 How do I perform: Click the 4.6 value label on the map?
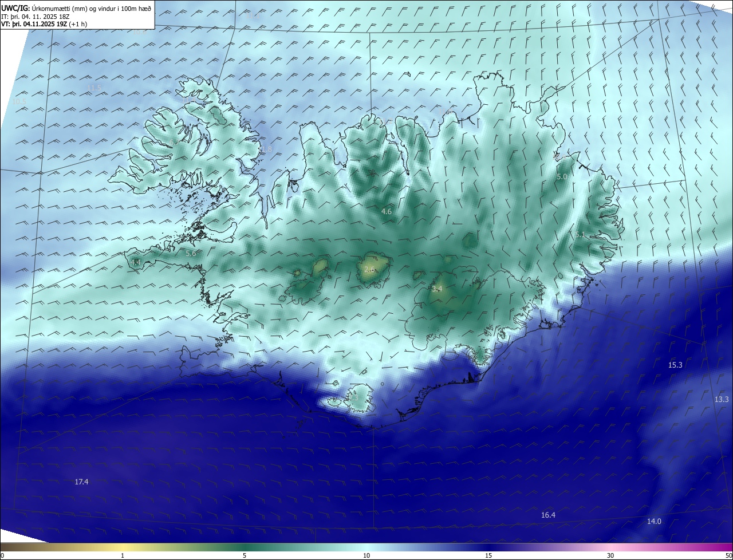pyautogui.click(x=387, y=212)
